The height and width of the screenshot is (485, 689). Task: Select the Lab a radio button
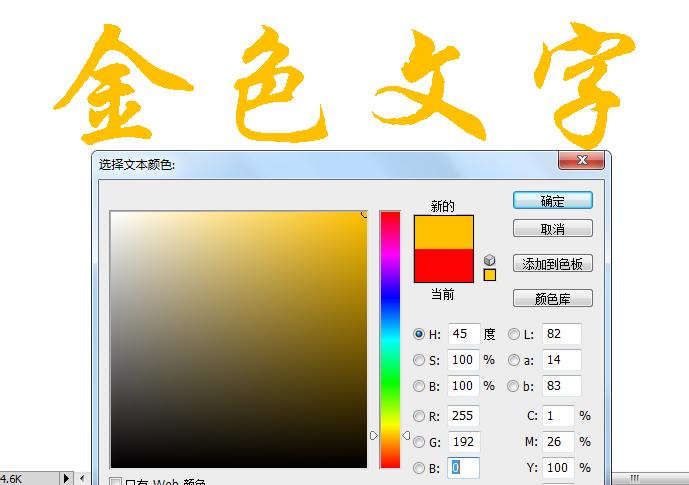tap(513, 360)
